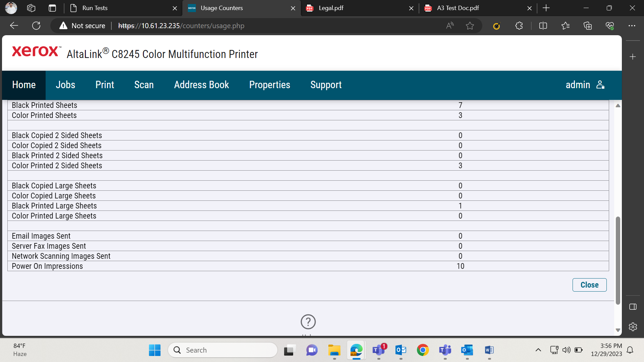Open the Properties menu
Image resolution: width=644 pixels, height=362 pixels.
(270, 85)
